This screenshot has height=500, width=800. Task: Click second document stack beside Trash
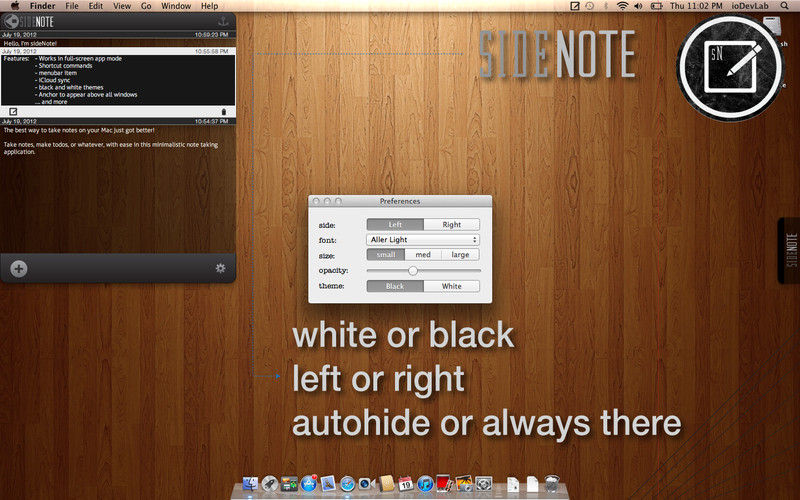[x=532, y=484]
